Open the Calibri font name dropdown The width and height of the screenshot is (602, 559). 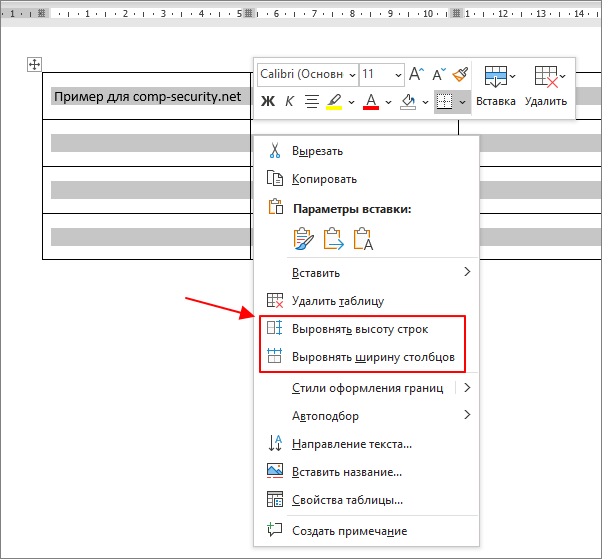click(x=308, y=74)
